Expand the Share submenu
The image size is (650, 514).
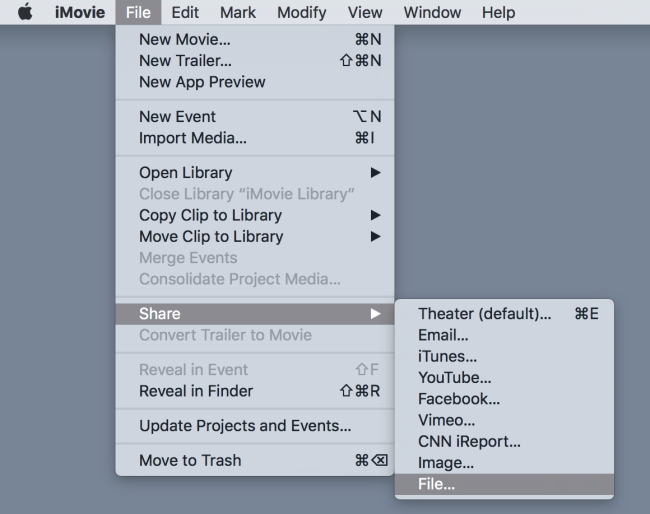(255, 314)
